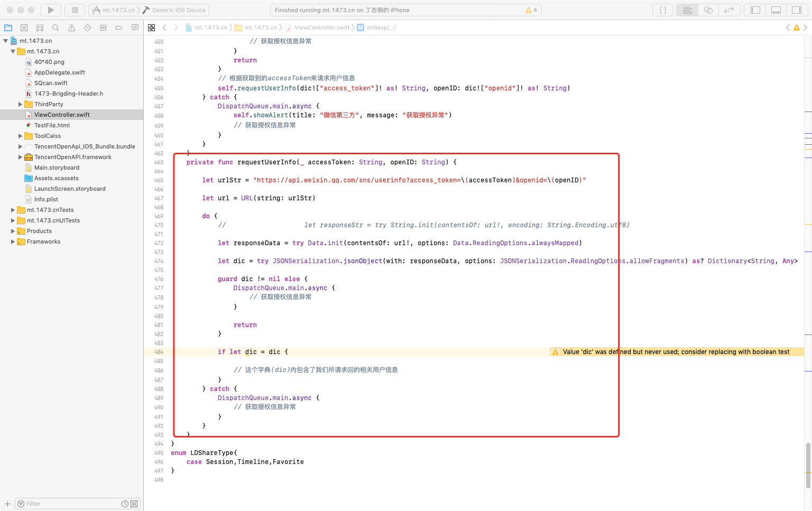Open the Debug navigator
812x511 pixels.
click(x=103, y=27)
